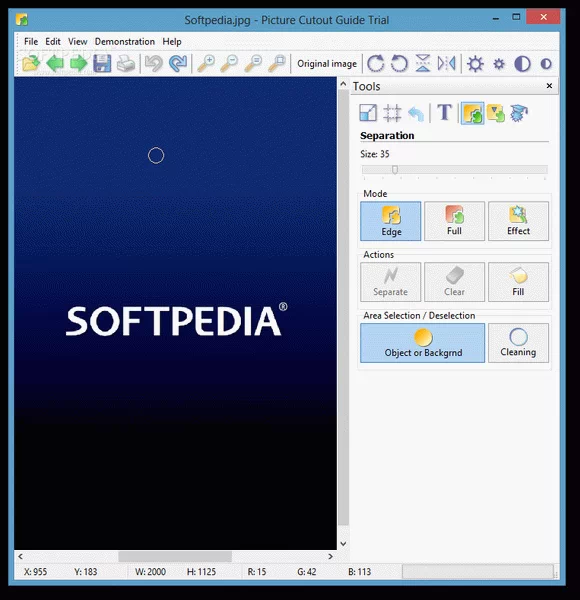The image size is (580, 600).
Task: Switch Mode to Full
Action: click(x=454, y=221)
